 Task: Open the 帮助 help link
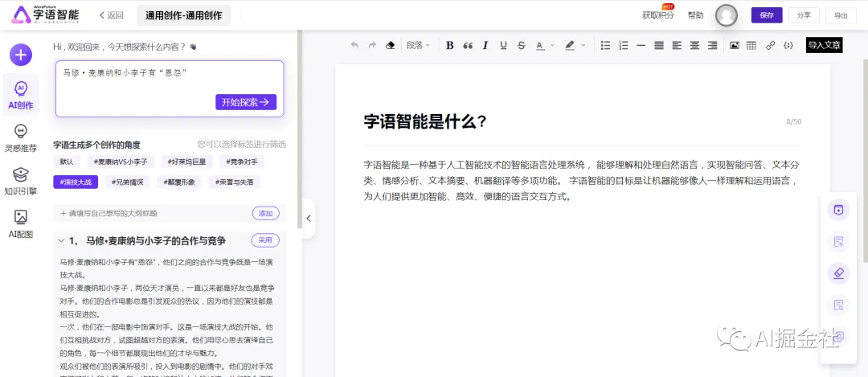(x=695, y=15)
